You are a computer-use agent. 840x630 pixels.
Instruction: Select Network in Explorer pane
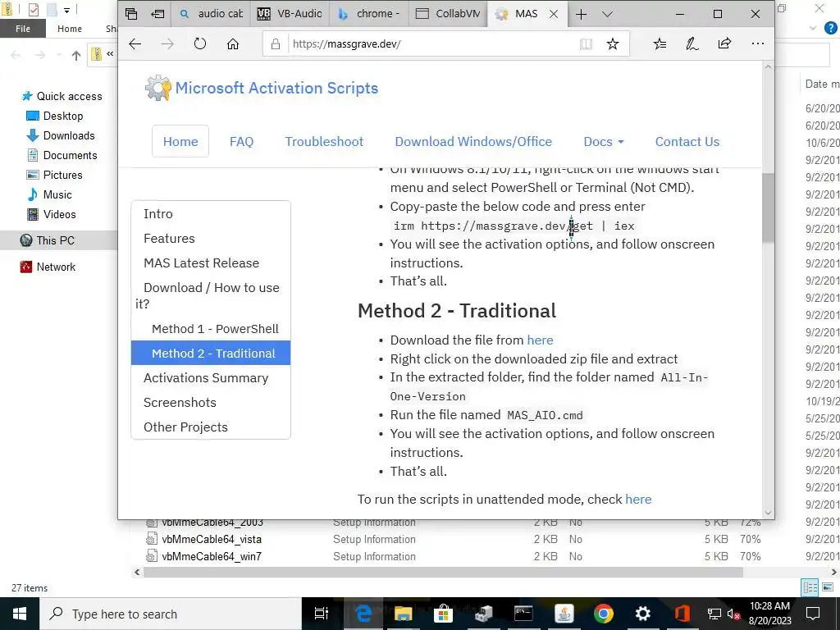click(48, 267)
